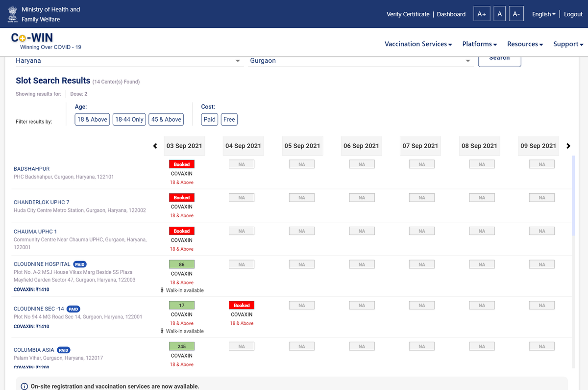This screenshot has height=390, width=588.
Task: Click the info icon in on-site registration notice
Action: coord(24,387)
